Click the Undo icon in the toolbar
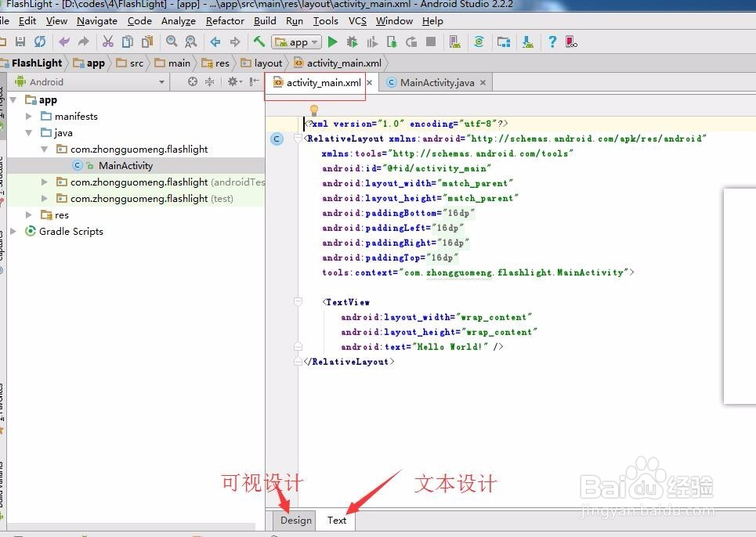 (x=63, y=42)
